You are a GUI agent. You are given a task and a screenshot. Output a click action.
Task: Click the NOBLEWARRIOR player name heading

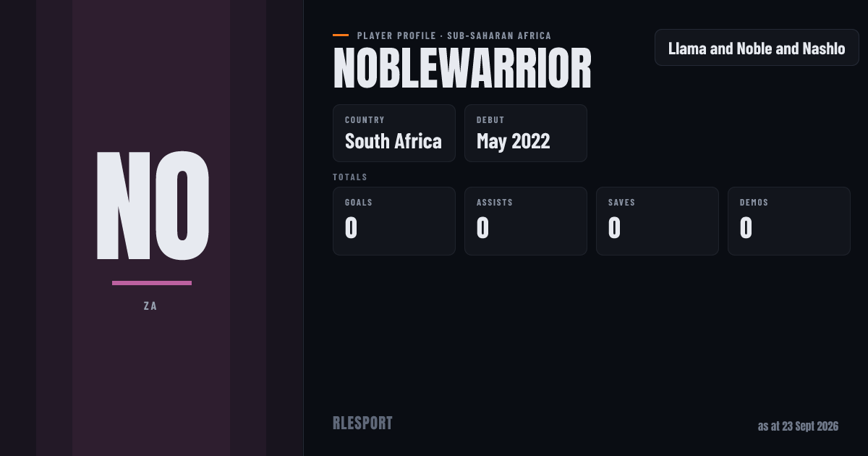[462, 69]
